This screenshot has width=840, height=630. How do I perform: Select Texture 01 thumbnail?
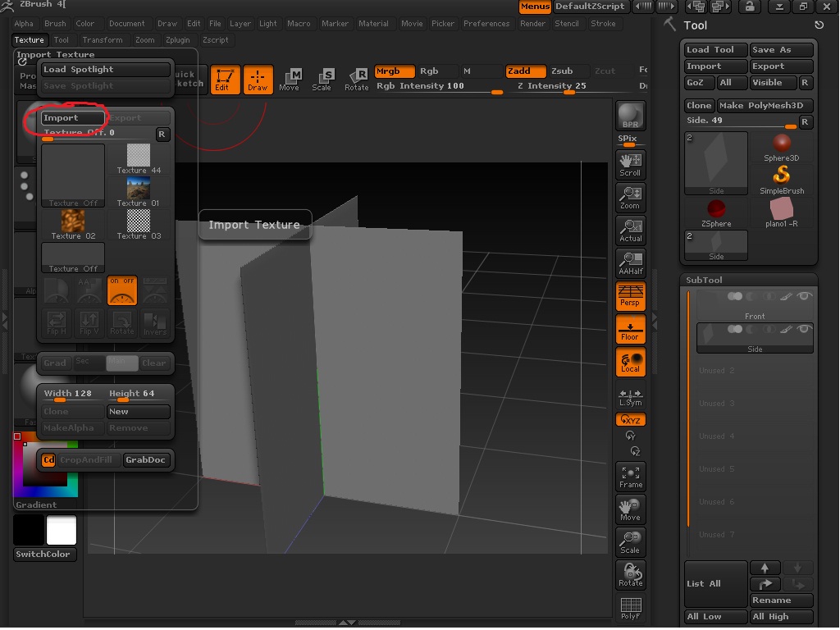click(x=139, y=192)
